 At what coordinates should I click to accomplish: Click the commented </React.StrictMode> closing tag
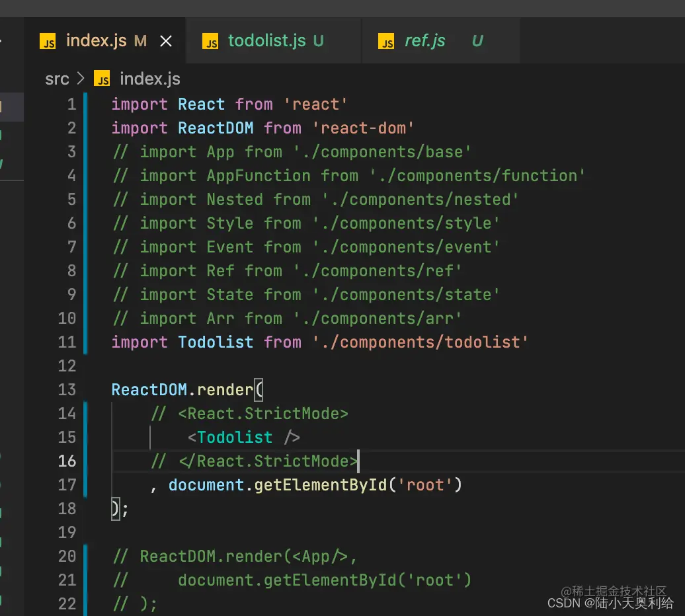[268, 461]
